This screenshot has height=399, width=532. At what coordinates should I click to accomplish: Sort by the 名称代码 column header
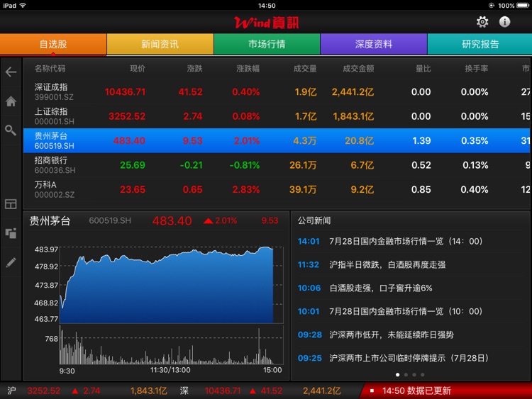50,69
